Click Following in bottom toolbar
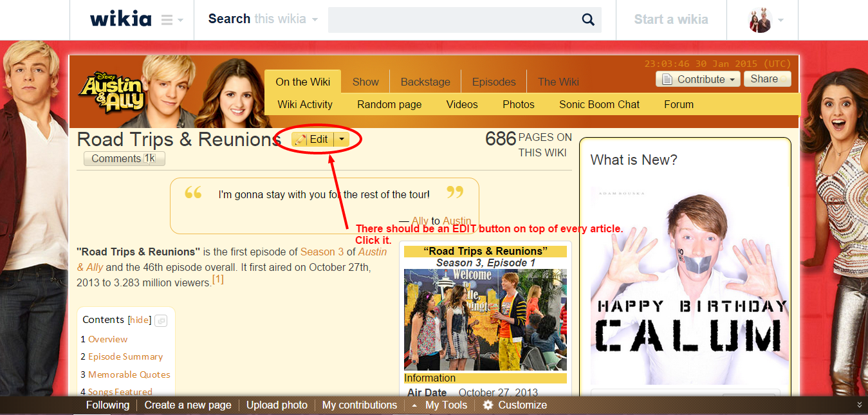Screen dimensions: 868x415 pyautogui.click(x=107, y=405)
